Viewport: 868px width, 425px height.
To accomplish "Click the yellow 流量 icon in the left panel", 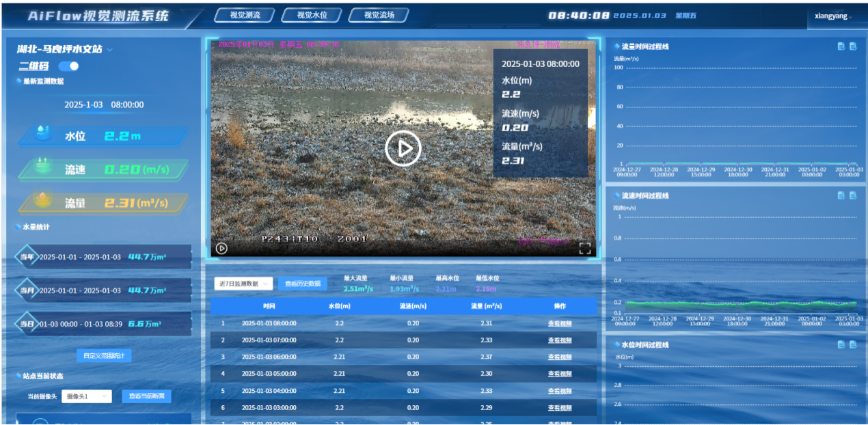I will click(42, 200).
